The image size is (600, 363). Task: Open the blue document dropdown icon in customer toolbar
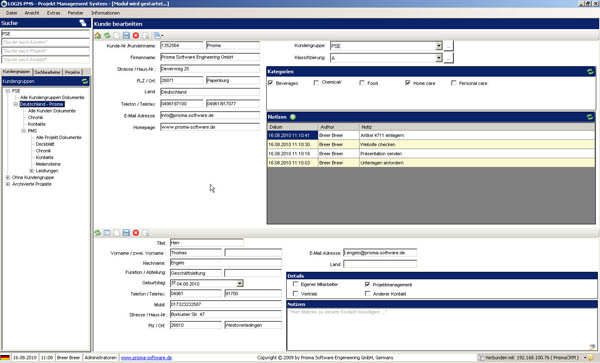[158, 36]
